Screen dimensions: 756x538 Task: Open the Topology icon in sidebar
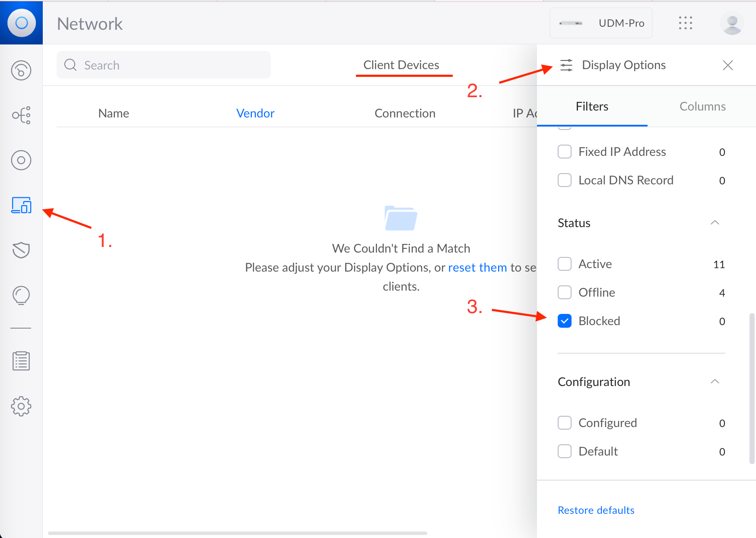pos(21,115)
